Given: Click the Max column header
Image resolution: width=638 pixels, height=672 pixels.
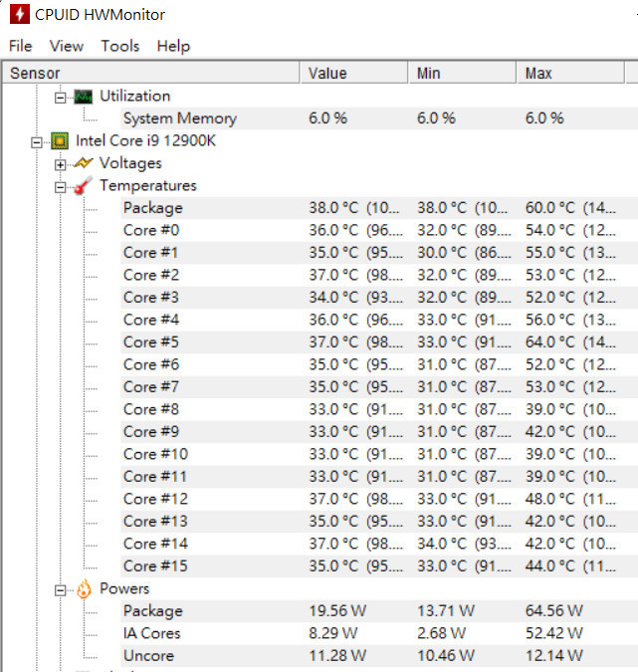Looking at the screenshot, I should pyautogui.click(x=570, y=73).
